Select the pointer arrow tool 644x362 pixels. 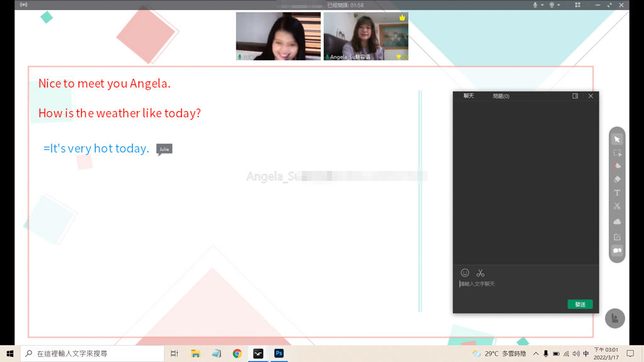pos(617,140)
